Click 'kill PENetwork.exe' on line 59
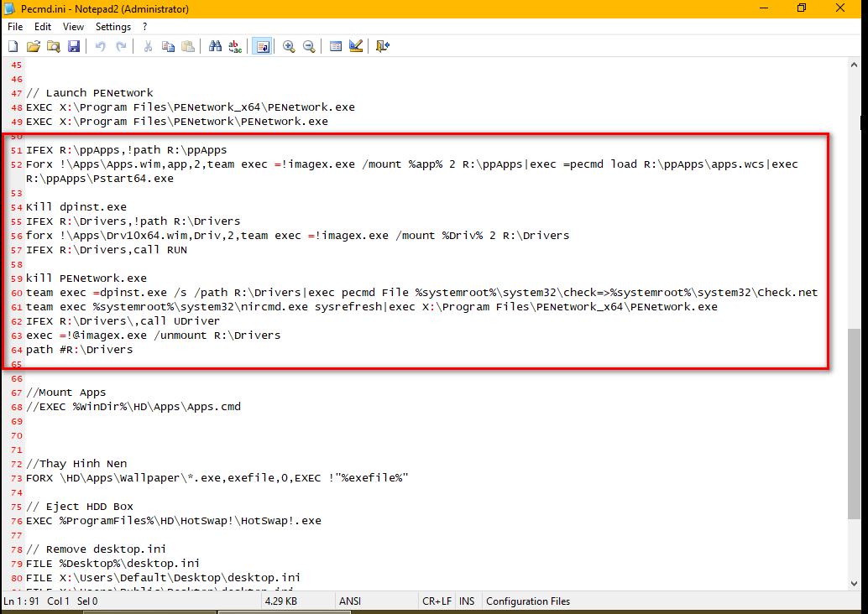The width and height of the screenshot is (868, 614). [x=86, y=278]
